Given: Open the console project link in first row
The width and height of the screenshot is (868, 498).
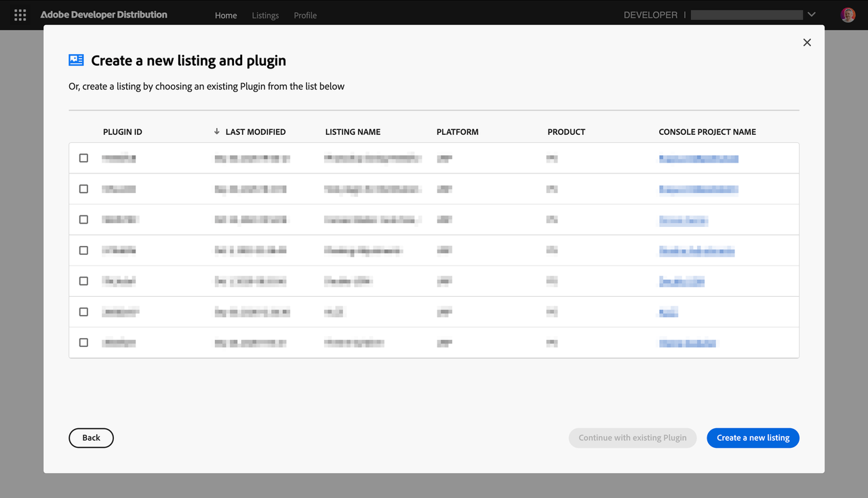Looking at the screenshot, I should [x=699, y=158].
